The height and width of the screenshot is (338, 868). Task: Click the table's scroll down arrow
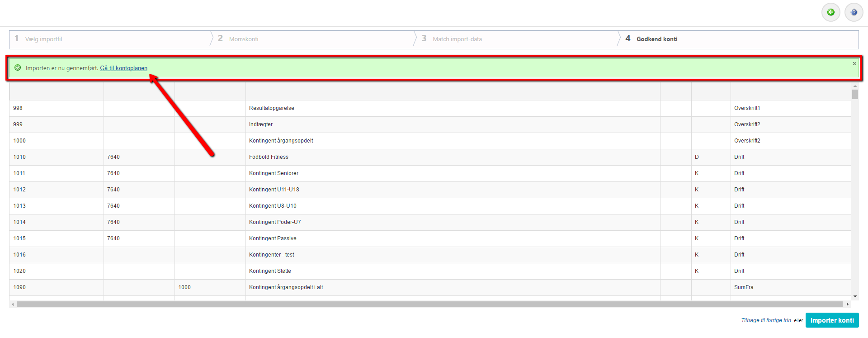(x=855, y=296)
